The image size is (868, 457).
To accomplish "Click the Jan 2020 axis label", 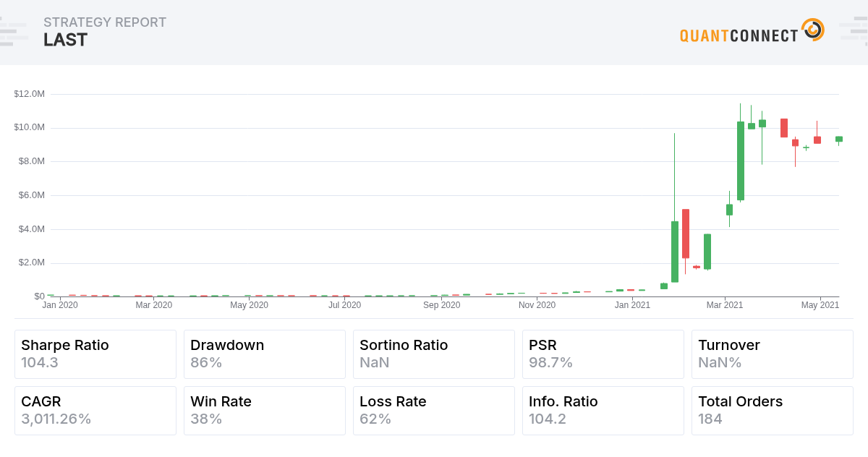I will click(x=60, y=305).
